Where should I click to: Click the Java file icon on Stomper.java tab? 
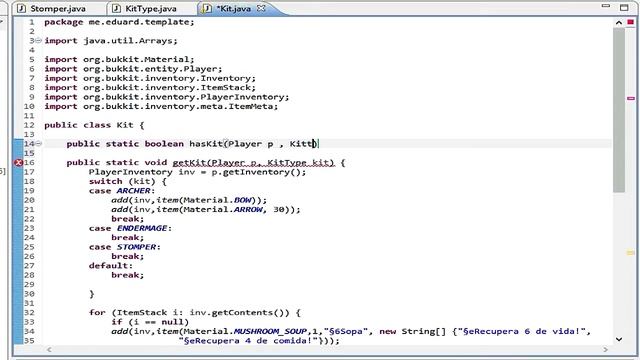(x=22, y=8)
